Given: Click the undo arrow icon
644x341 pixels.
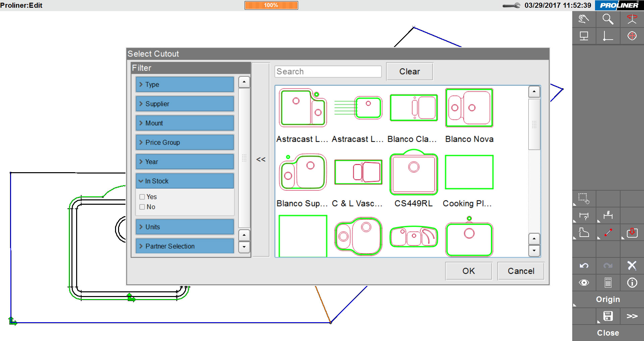Looking at the screenshot, I should [x=584, y=266].
